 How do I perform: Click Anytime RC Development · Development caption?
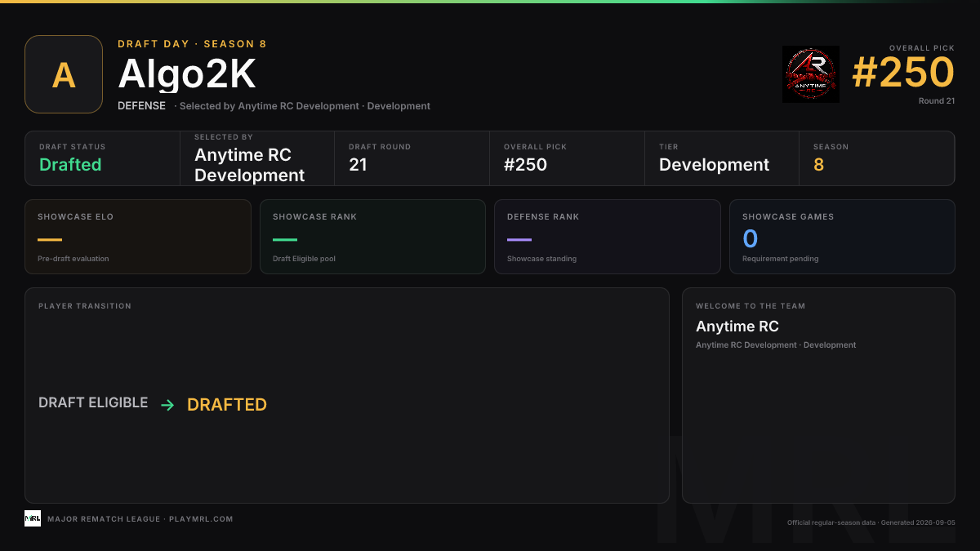click(x=776, y=345)
